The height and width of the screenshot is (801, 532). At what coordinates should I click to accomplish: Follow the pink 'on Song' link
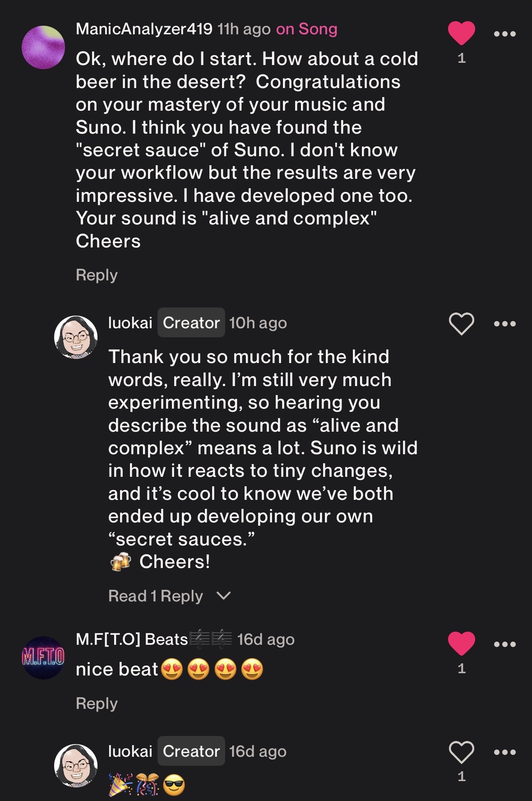pyautogui.click(x=306, y=29)
